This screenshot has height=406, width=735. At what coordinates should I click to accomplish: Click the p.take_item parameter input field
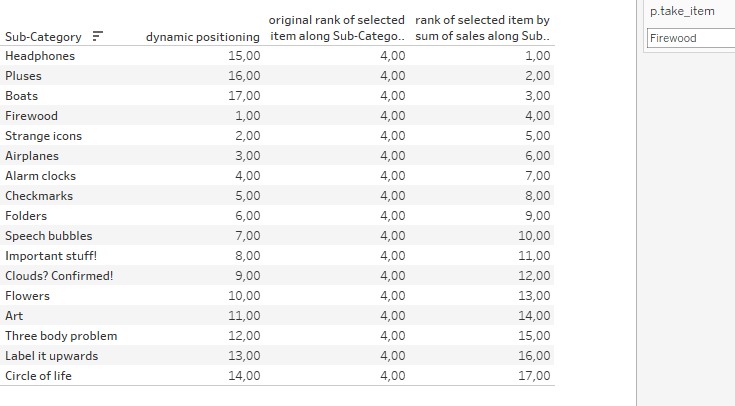[x=690, y=38]
